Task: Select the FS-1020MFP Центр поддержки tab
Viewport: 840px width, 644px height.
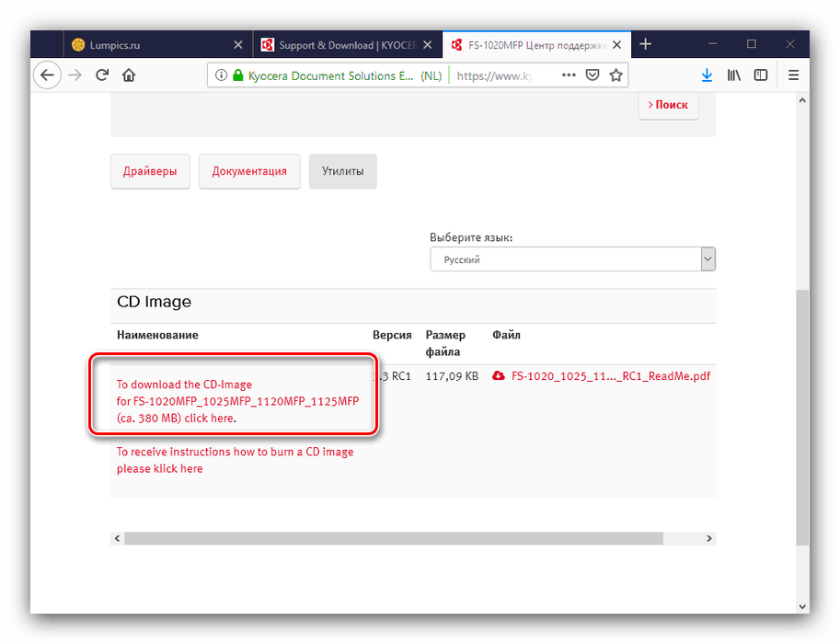Action: [x=536, y=44]
